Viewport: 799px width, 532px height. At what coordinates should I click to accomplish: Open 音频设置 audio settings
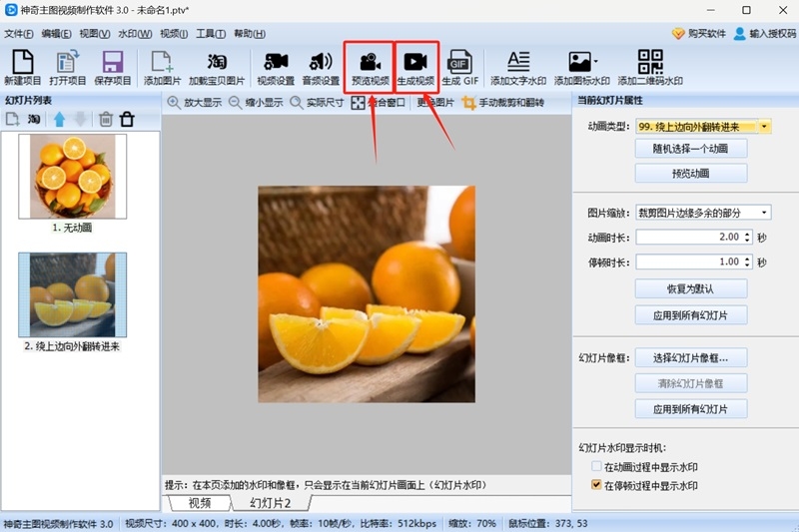pyautogui.click(x=321, y=67)
